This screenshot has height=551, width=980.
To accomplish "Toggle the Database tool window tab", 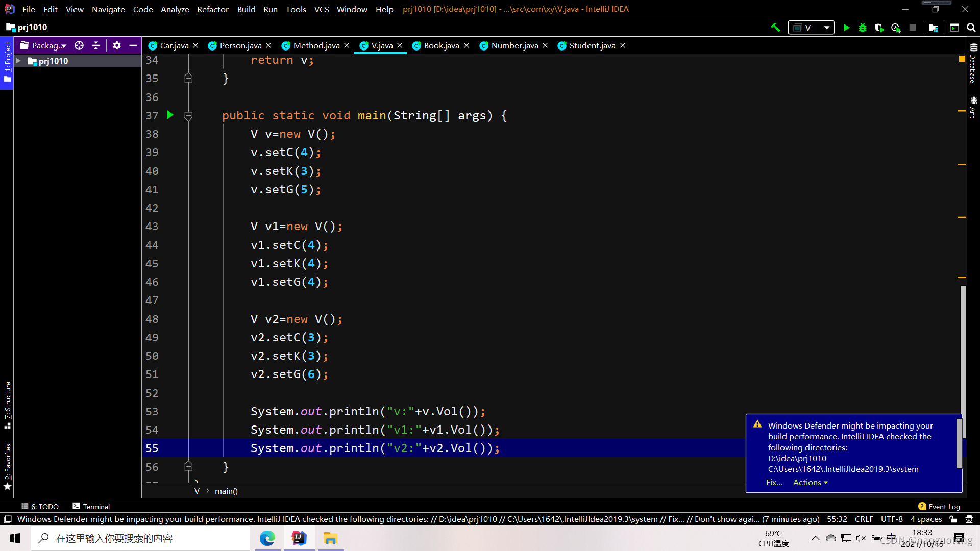I will [x=973, y=64].
